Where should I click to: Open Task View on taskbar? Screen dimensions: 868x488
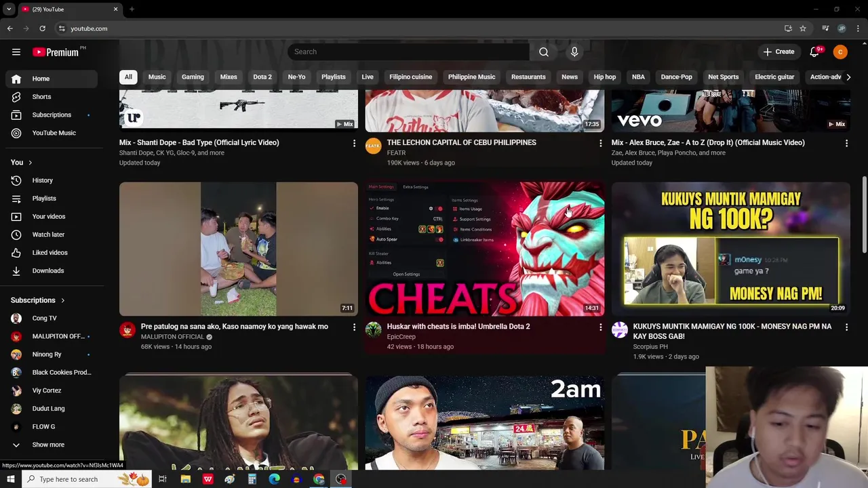click(x=163, y=479)
